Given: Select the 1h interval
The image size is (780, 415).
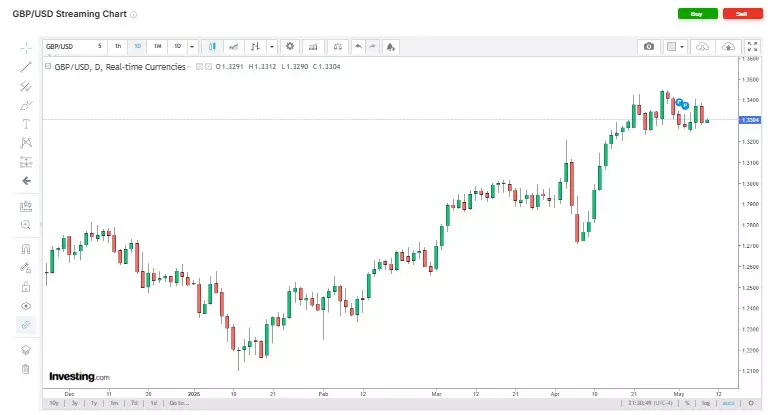Looking at the screenshot, I should coord(118,46).
